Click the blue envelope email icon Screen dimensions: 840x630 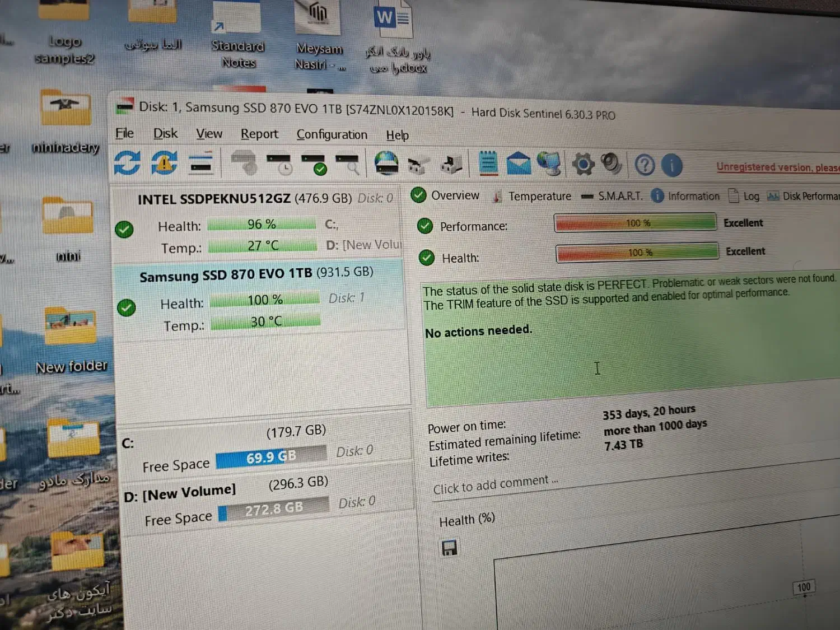519,164
